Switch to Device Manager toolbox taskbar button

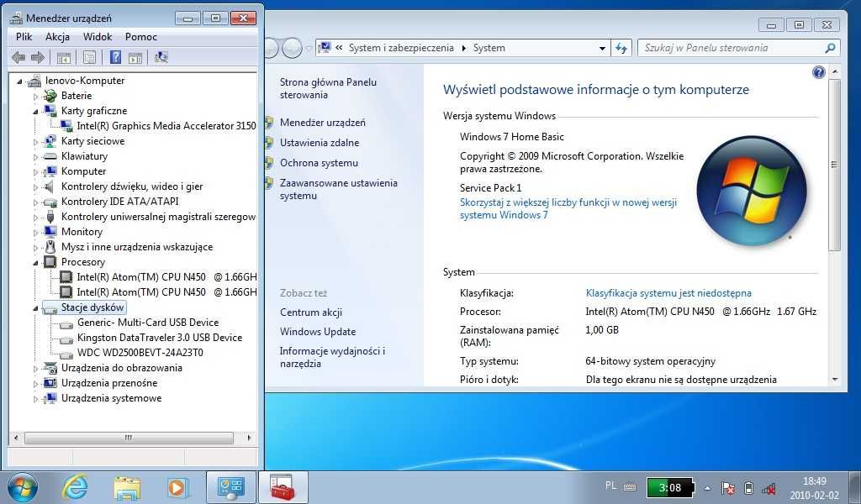click(x=283, y=487)
